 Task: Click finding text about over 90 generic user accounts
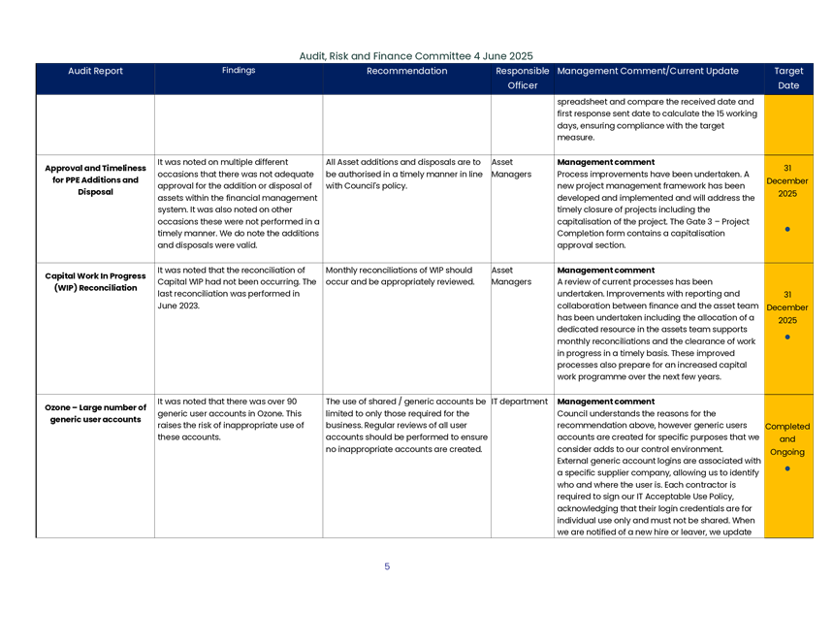tap(231, 419)
